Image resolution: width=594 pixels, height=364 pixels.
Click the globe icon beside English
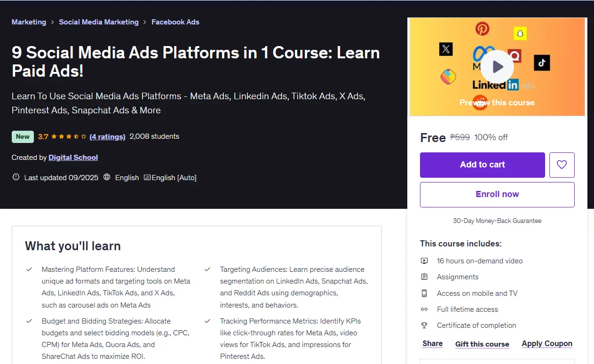point(107,177)
